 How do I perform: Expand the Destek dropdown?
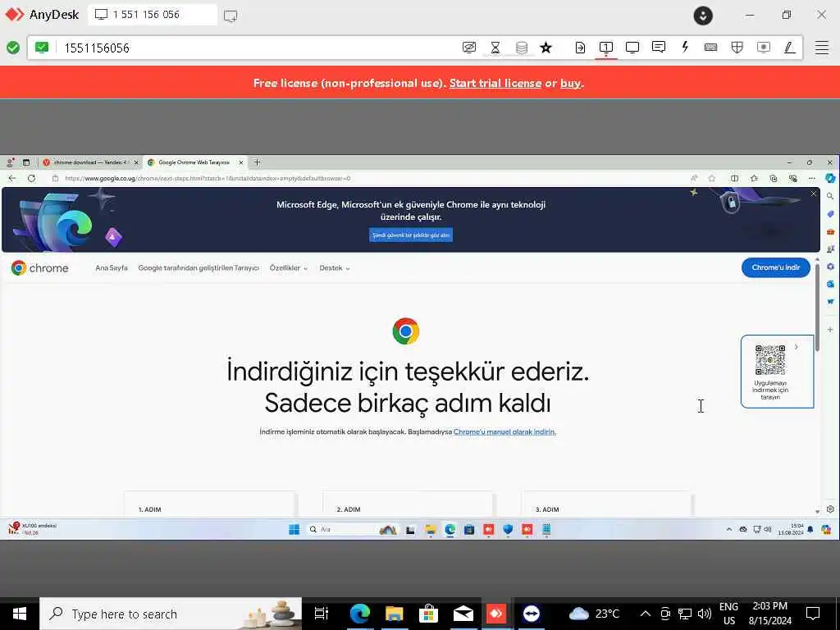[x=335, y=268]
